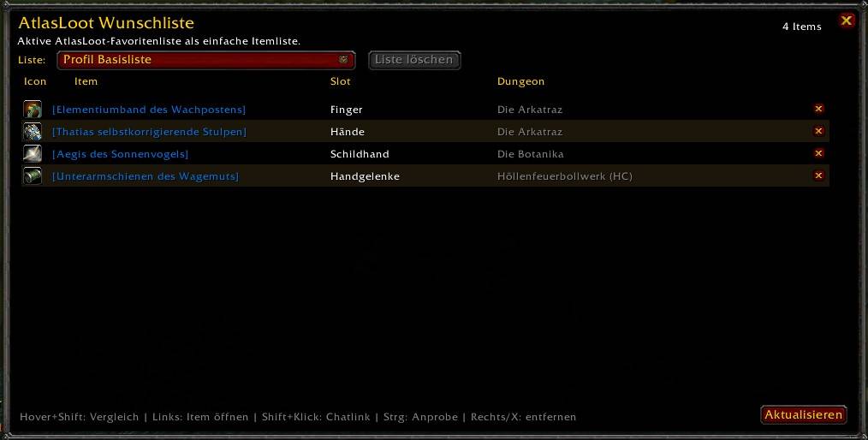
Task: Click Die Arkatraz in the Thatias row
Action: (530, 132)
